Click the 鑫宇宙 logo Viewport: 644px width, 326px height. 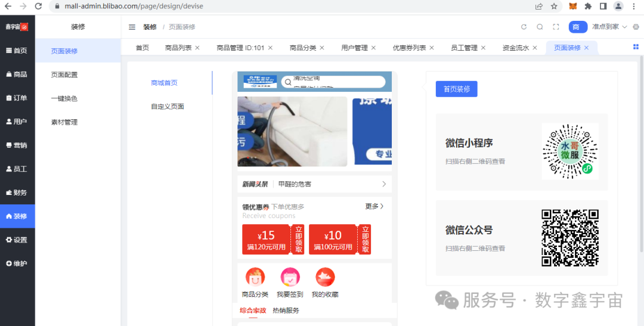tap(17, 27)
